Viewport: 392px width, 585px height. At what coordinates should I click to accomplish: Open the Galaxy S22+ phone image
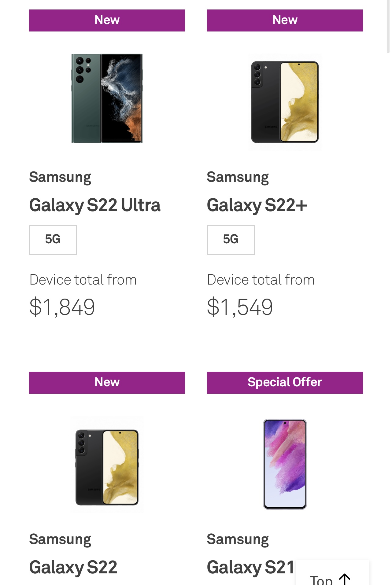[285, 102]
